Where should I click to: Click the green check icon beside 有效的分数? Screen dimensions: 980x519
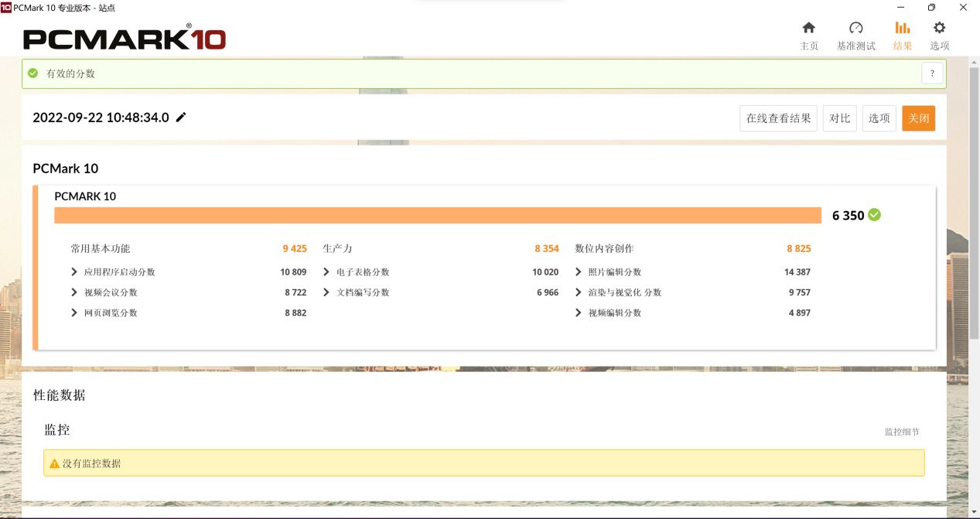pos(33,73)
